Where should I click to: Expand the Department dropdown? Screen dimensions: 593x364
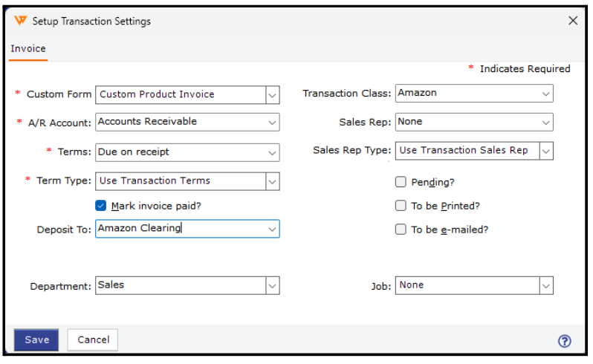click(x=272, y=285)
